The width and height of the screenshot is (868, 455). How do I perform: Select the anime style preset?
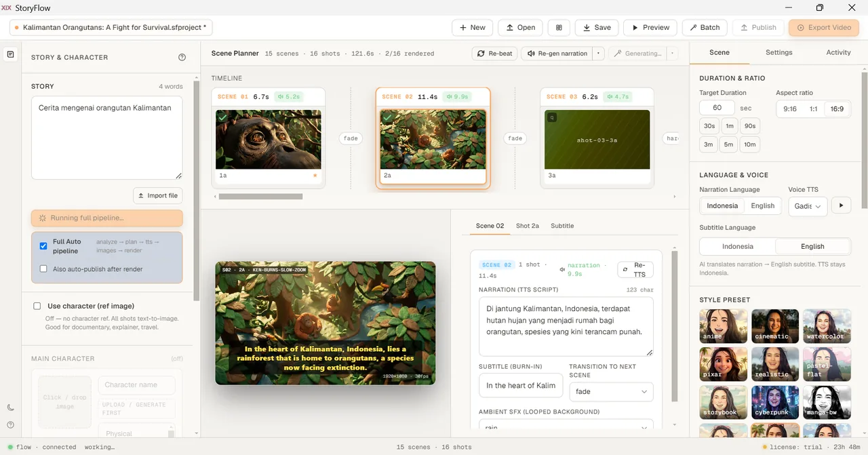(723, 326)
